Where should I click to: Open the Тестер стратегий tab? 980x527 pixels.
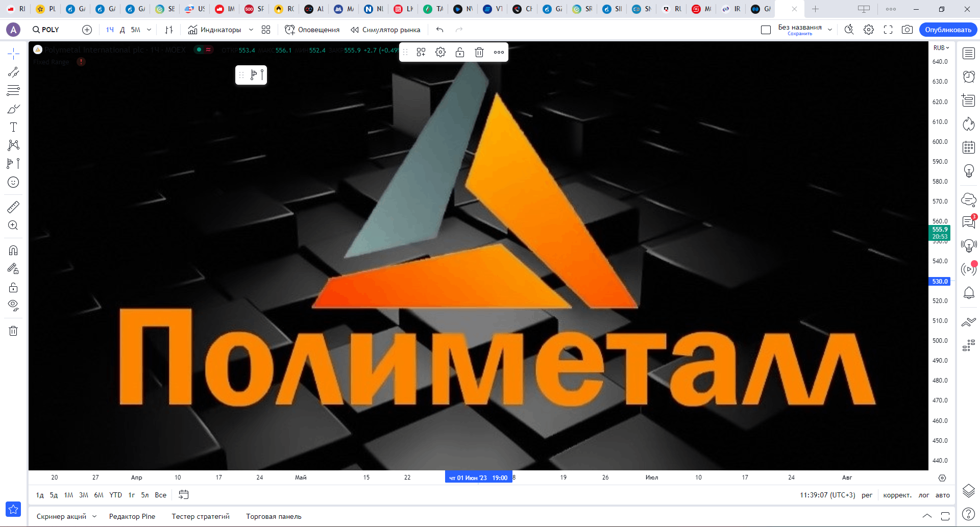(201, 516)
